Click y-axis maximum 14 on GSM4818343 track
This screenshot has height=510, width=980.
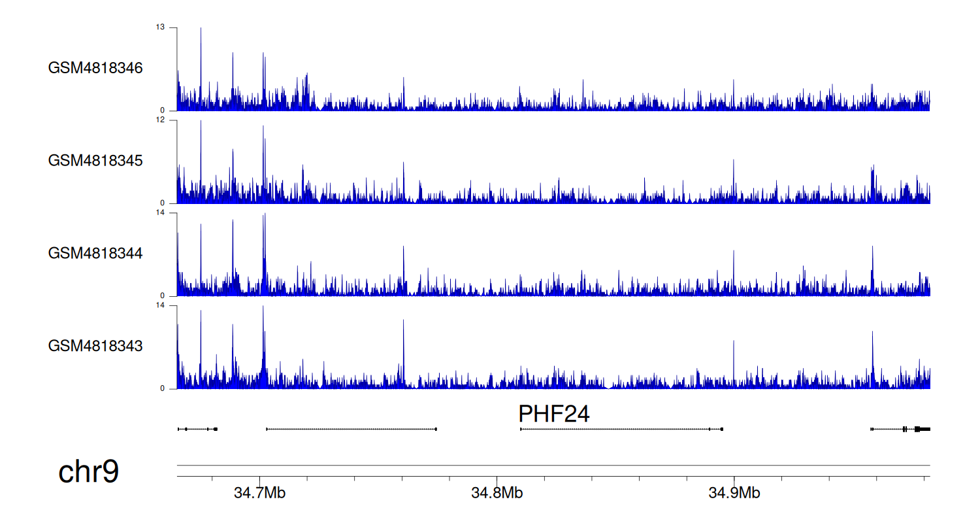point(160,305)
